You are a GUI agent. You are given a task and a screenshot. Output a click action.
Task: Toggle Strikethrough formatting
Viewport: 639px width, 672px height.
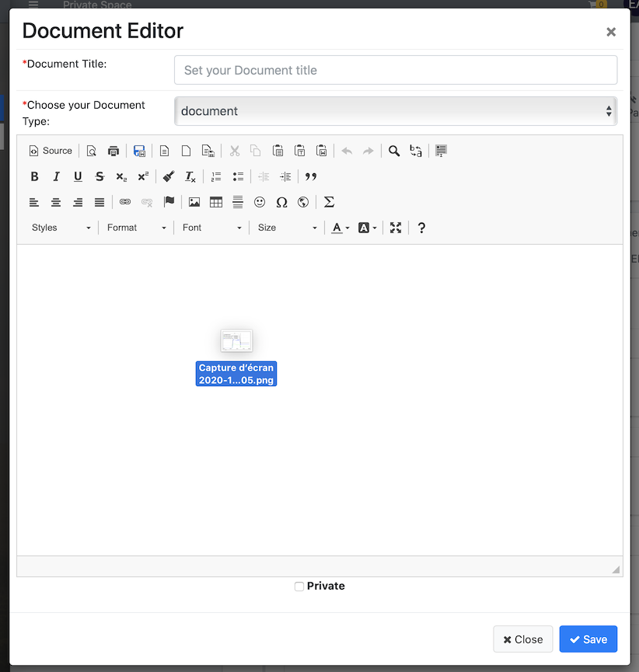pyautogui.click(x=100, y=176)
